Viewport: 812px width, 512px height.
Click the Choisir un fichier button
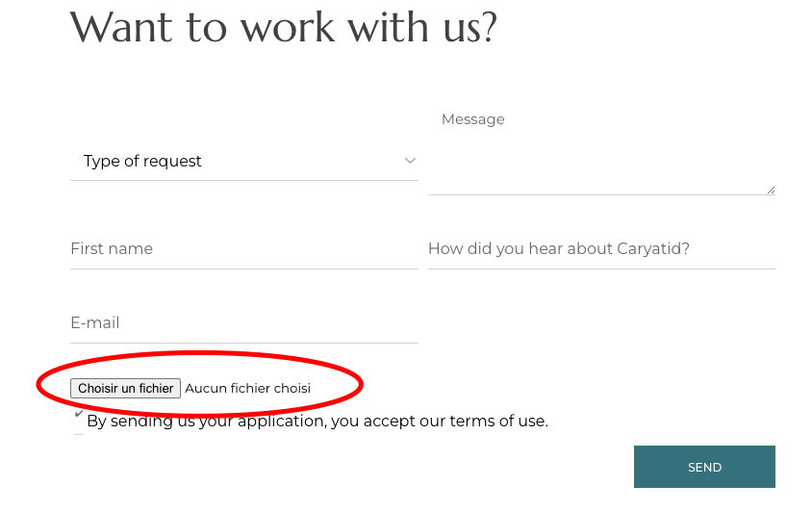coord(125,389)
